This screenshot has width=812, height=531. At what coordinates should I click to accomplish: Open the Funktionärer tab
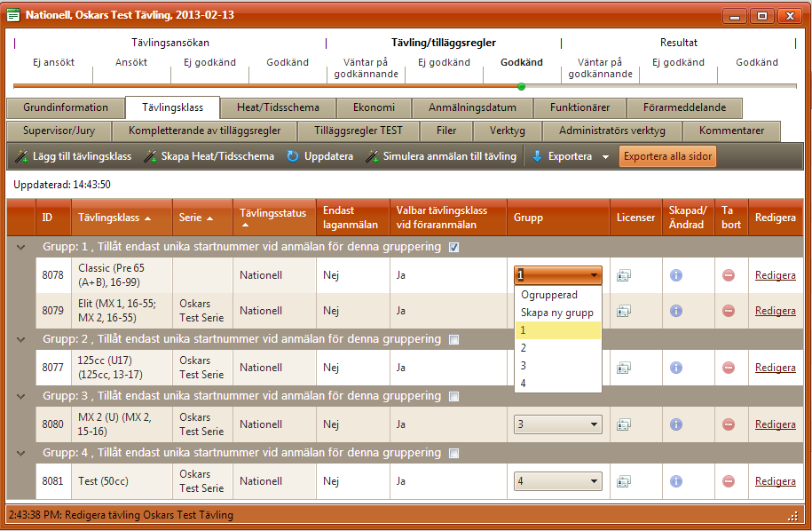(580, 107)
